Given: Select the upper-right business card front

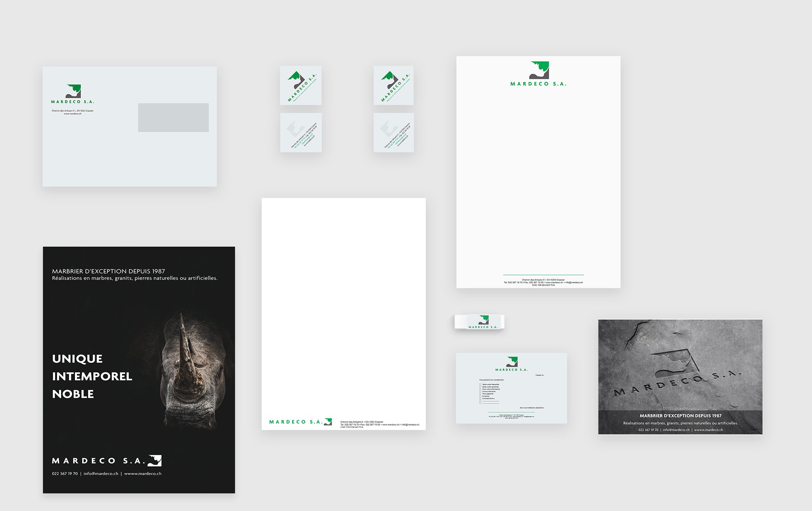Looking at the screenshot, I should pyautogui.click(x=394, y=85).
